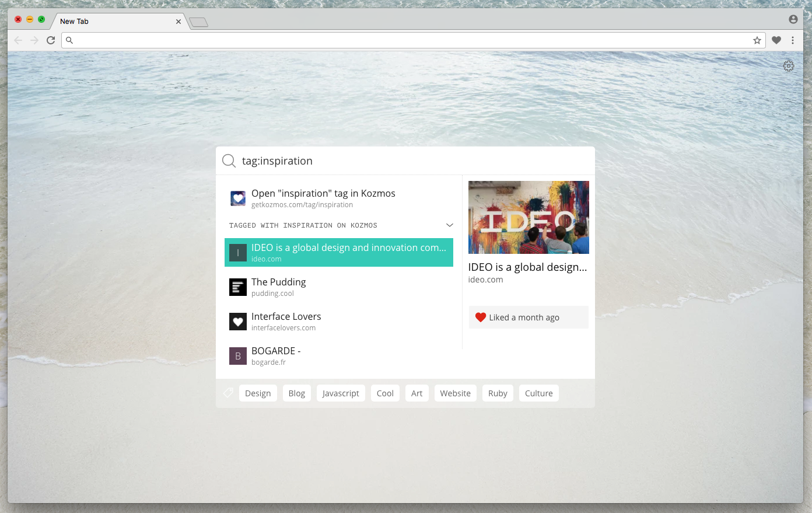
Task: Open the IDEO global design result
Action: pos(339,253)
